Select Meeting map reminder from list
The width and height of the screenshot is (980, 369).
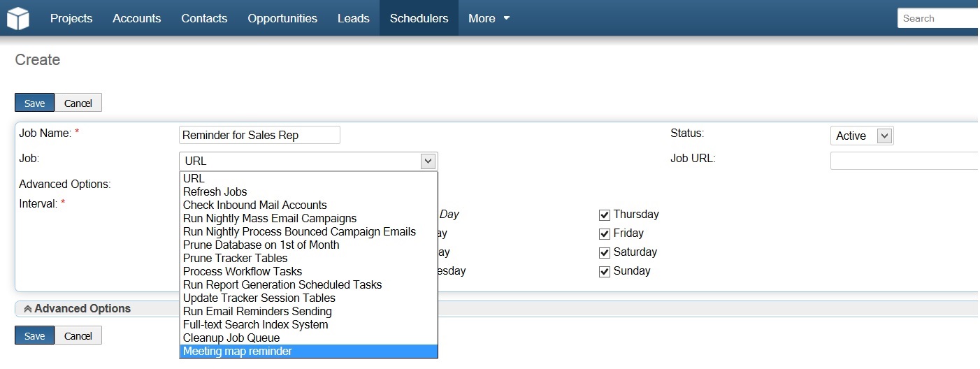click(x=308, y=352)
